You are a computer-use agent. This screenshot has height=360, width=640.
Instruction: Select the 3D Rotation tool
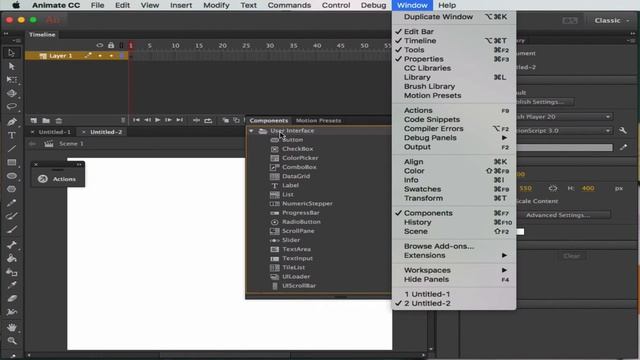pos(11,93)
